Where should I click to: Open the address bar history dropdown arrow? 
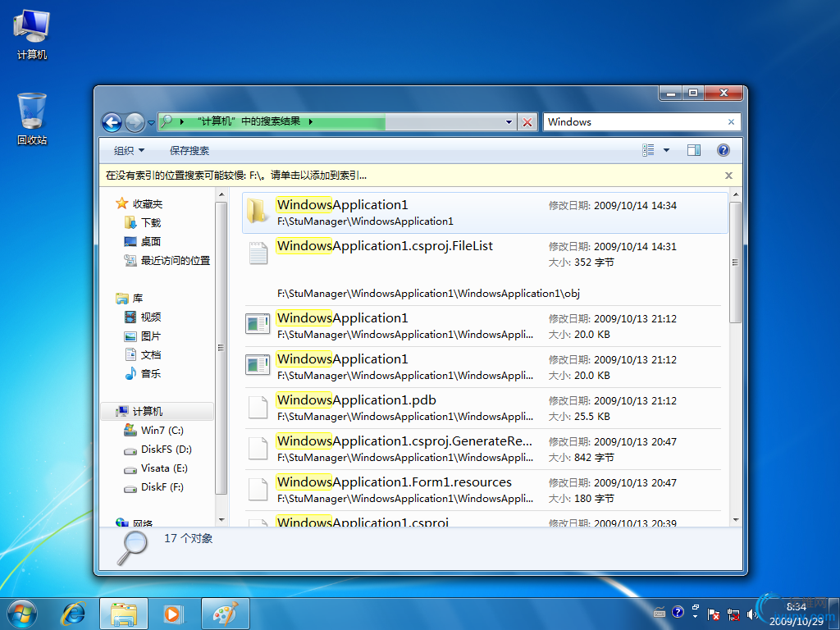tap(509, 122)
